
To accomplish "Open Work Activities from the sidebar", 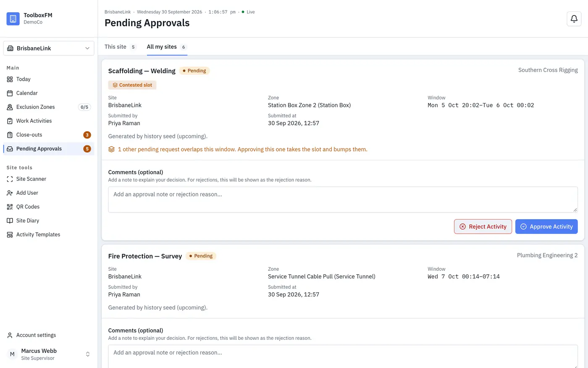I will coord(49,121).
